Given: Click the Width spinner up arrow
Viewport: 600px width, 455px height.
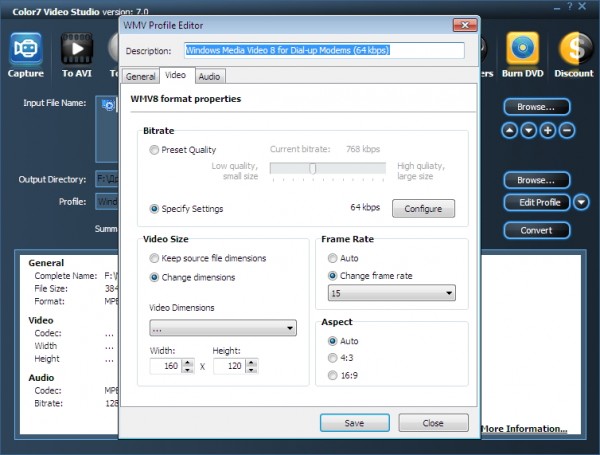Looking at the screenshot, I should [188, 362].
